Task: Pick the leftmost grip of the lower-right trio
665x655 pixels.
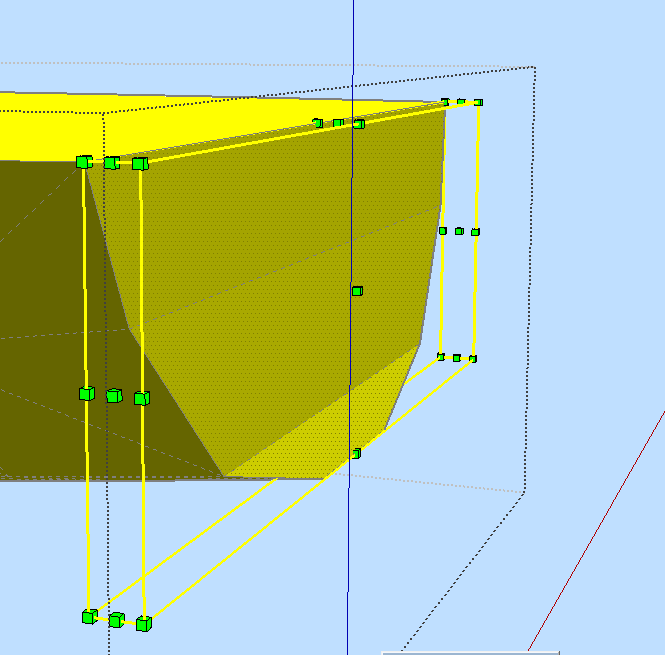Action: coord(440,356)
